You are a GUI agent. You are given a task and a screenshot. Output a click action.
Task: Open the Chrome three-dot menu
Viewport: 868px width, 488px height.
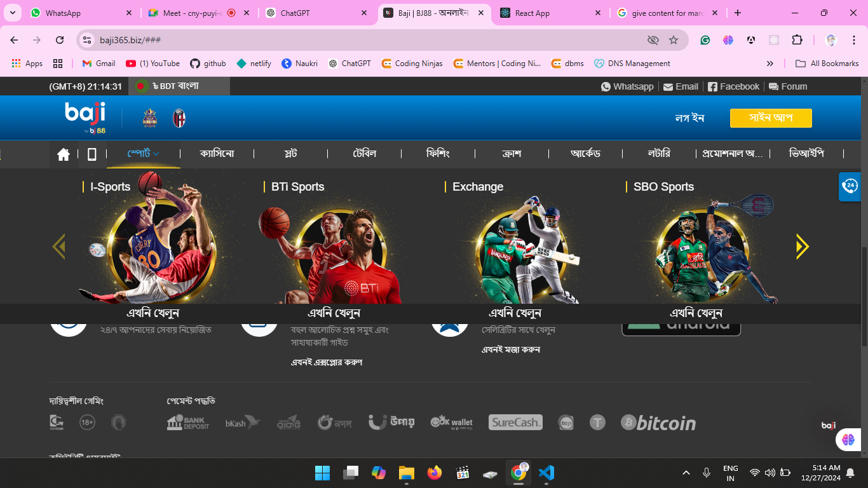click(853, 40)
